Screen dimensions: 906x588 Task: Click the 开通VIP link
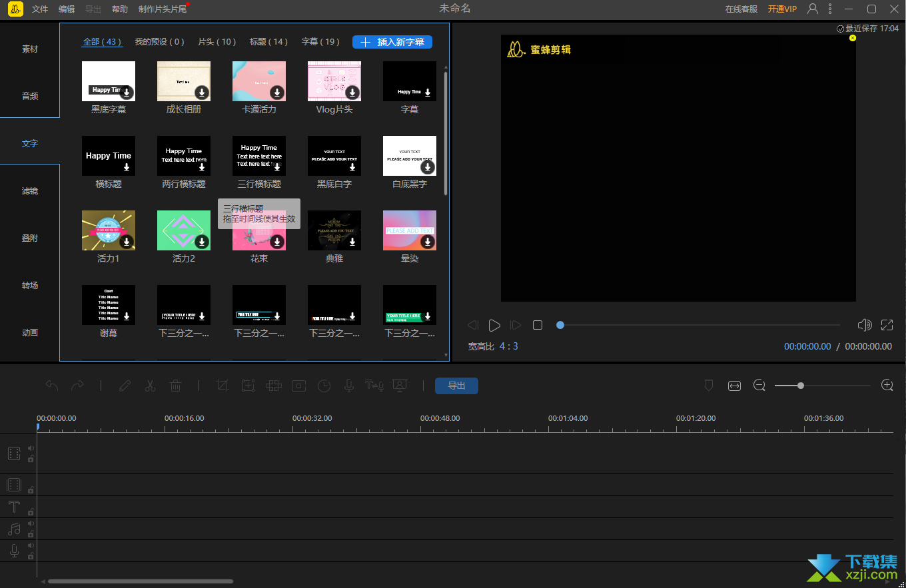pyautogui.click(x=782, y=9)
